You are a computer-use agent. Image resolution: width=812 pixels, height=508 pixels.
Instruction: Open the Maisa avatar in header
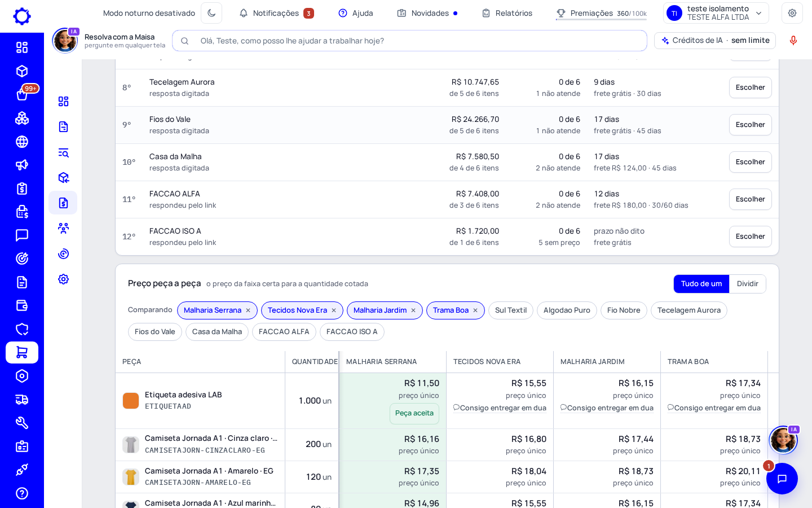coord(65,41)
